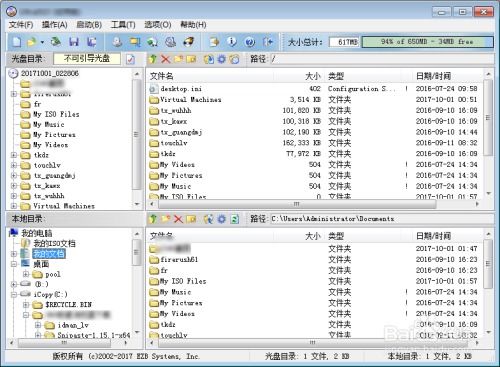Select touchlv row in disc file list
The width and height of the screenshot is (500, 367).
pyautogui.click(x=314, y=143)
